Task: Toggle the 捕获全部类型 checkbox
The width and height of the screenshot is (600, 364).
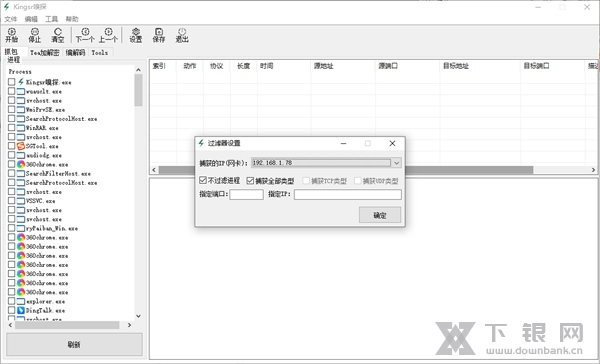Action: (250, 180)
